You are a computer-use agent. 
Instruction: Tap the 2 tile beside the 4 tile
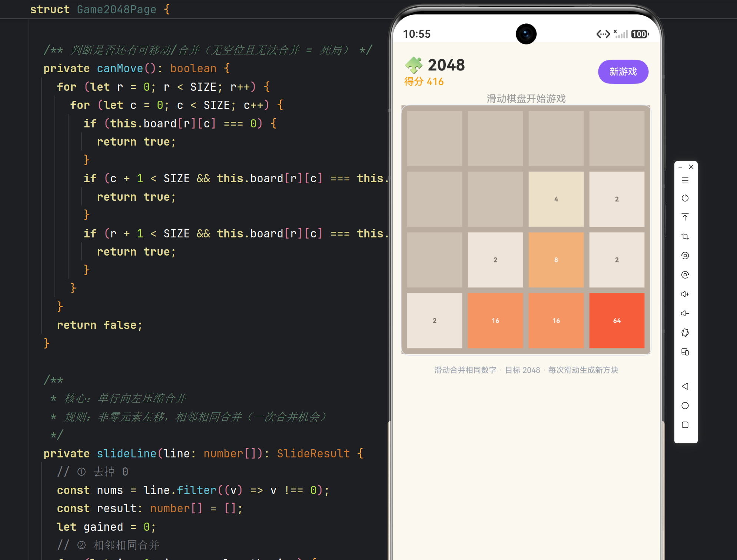click(x=617, y=199)
